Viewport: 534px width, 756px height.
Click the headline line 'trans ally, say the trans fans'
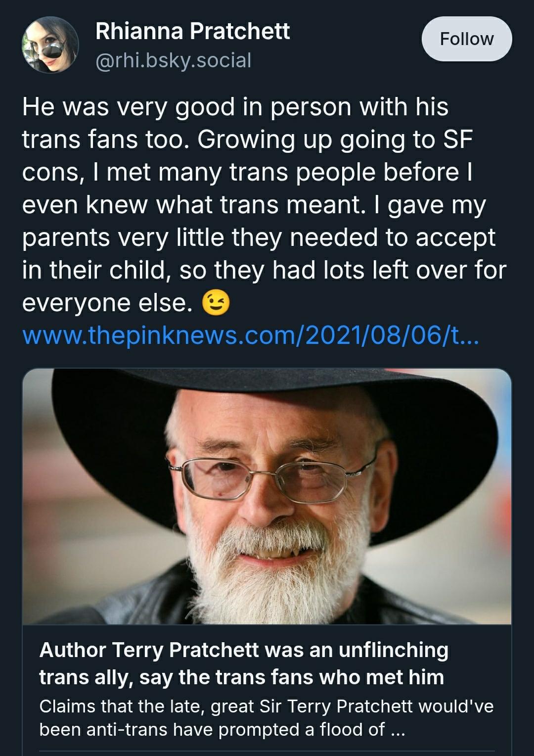[241, 677]
